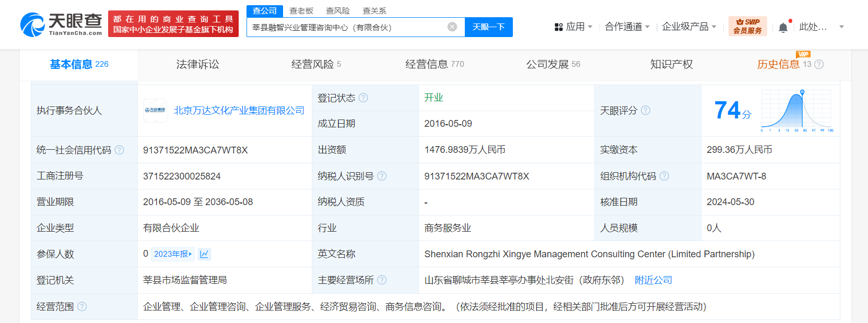Click the company name search input field
This screenshot has width=868, height=323.
point(347,27)
